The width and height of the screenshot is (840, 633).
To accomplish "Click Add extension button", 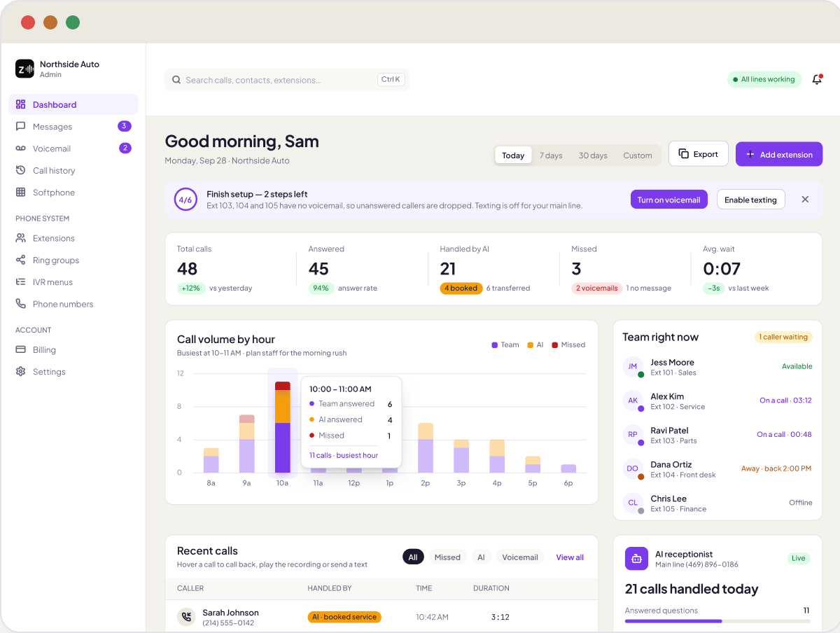I will (779, 154).
